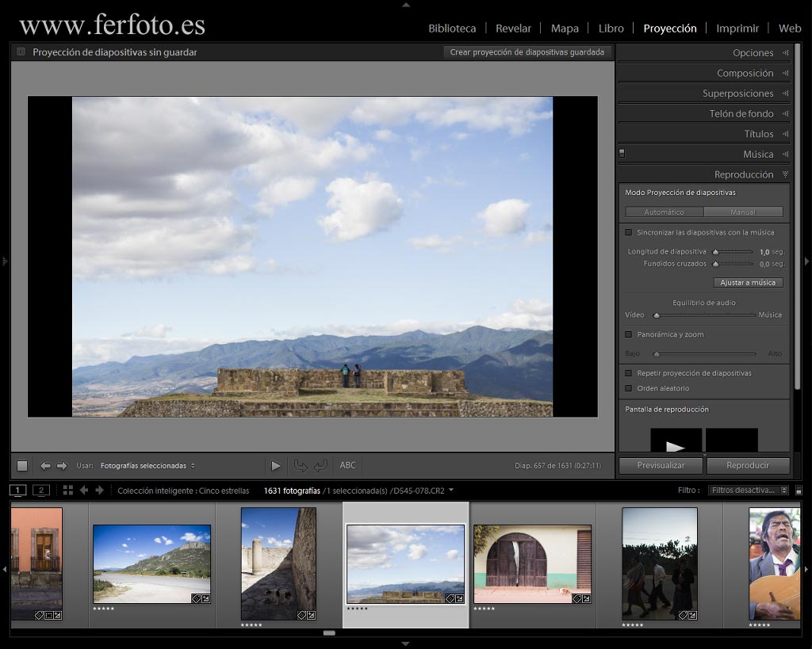Open Usar Fotografías seleccionadas dropdown
812x649 pixels.
click(147, 466)
